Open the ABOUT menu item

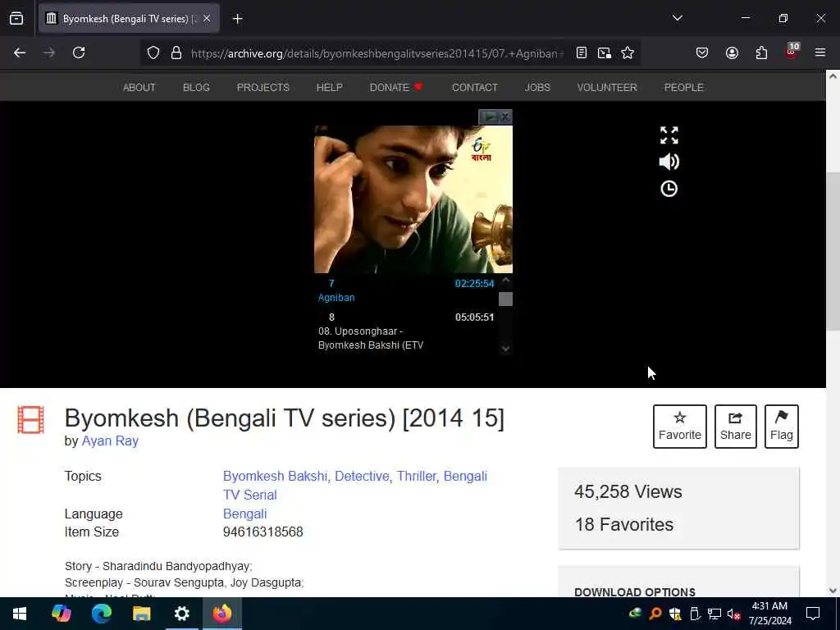click(x=139, y=87)
